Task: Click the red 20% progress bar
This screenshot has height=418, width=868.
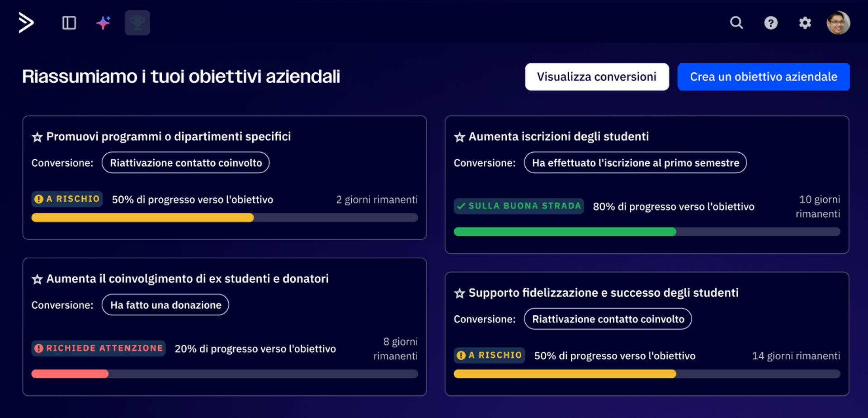Action: 70,374
